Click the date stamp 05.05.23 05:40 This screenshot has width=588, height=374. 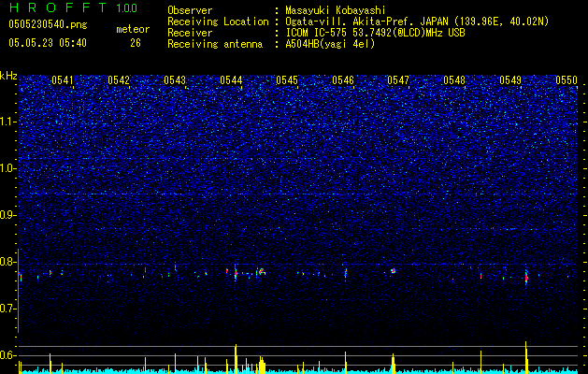[x=48, y=43]
